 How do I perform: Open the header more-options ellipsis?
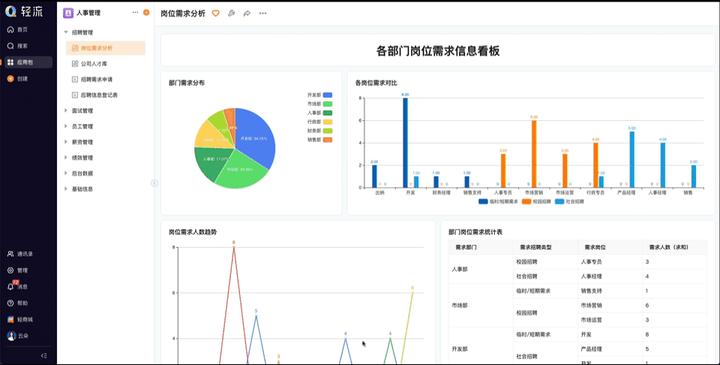[263, 13]
